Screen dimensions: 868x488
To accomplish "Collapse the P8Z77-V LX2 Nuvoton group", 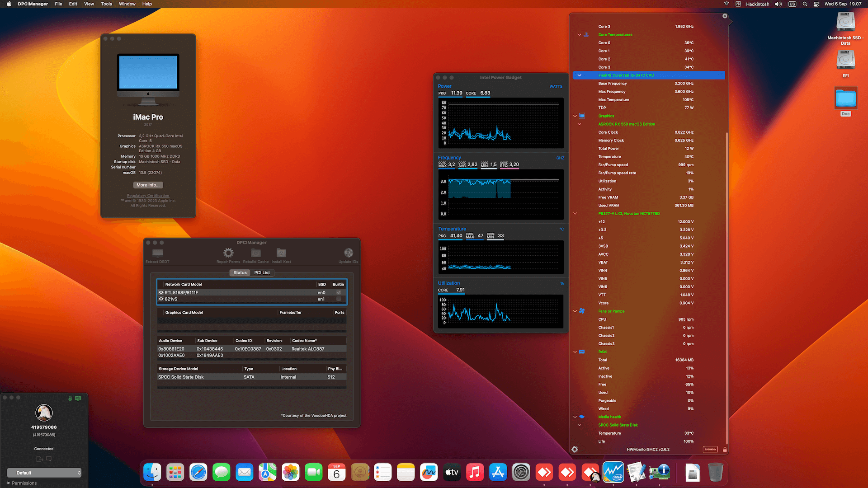I will point(575,213).
